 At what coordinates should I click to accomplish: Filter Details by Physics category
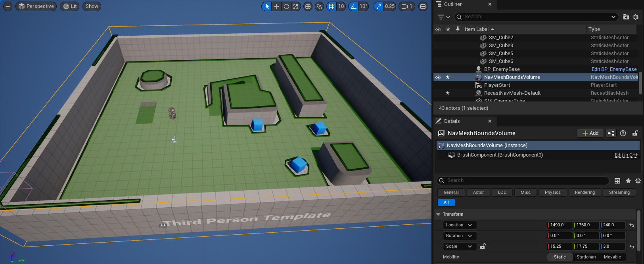pyautogui.click(x=552, y=193)
